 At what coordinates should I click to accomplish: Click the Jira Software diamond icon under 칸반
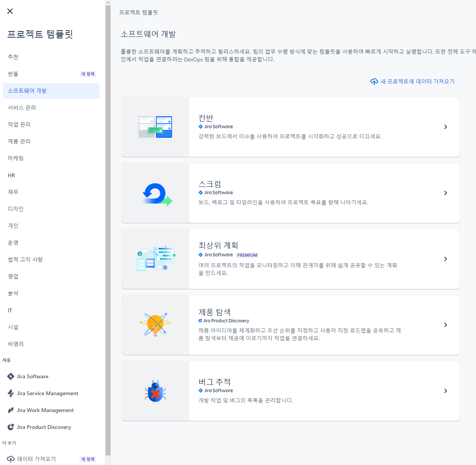[200, 127]
